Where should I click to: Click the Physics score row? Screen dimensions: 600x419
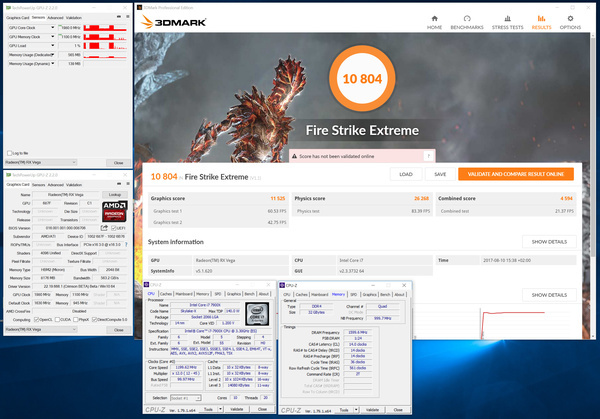click(362, 199)
